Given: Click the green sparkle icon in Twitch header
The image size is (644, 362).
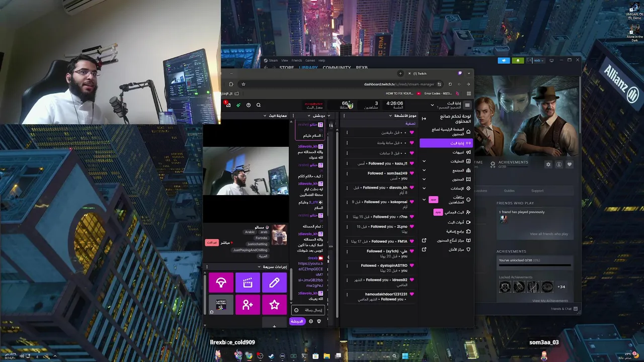Looking at the screenshot, I should click(238, 105).
